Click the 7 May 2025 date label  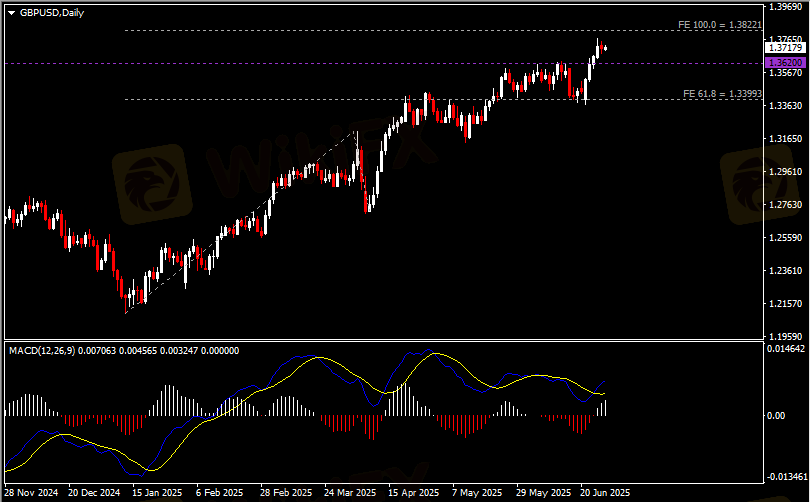[x=477, y=493]
